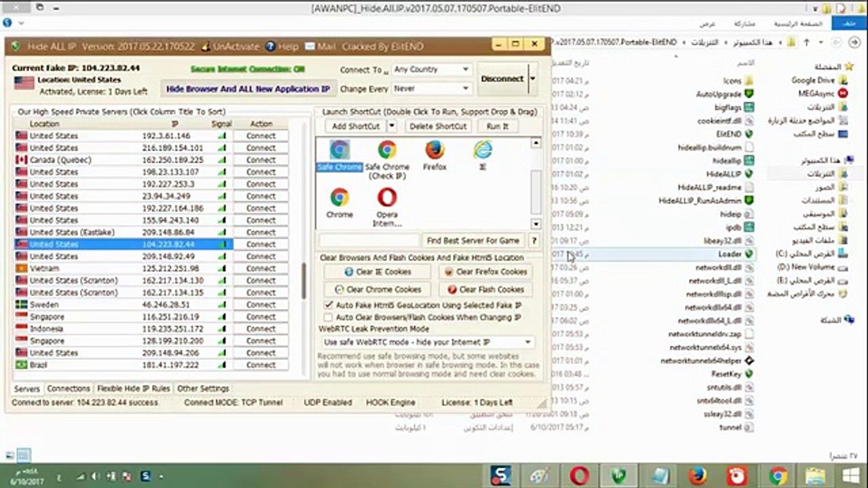The height and width of the screenshot is (488, 868).
Task: Launch the IE shortcut icon
Action: pos(483,150)
